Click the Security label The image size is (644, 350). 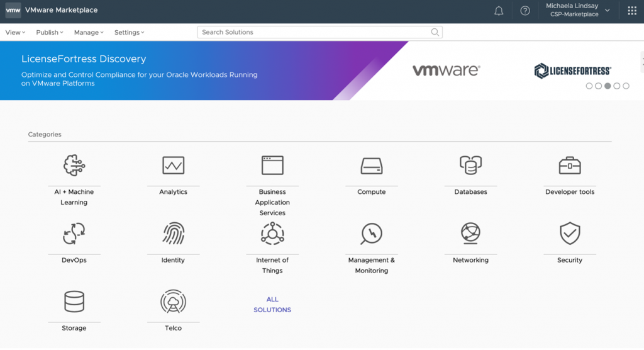click(570, 261)
